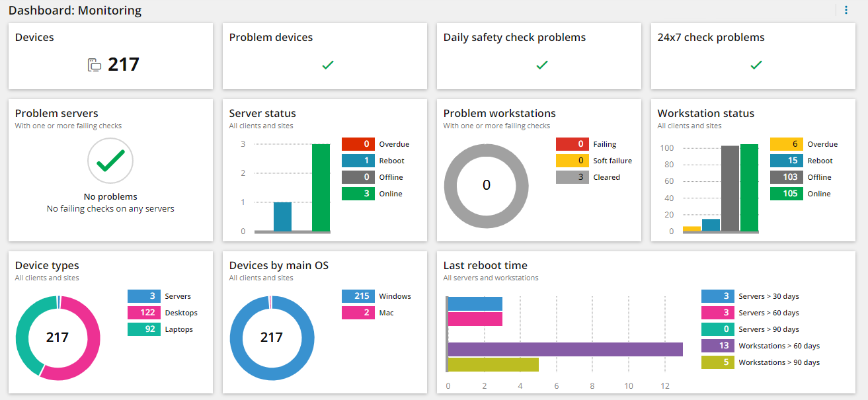Click the blue Servers color swatch in Device types
The image size is (868, 400).
tap(143, 296)
